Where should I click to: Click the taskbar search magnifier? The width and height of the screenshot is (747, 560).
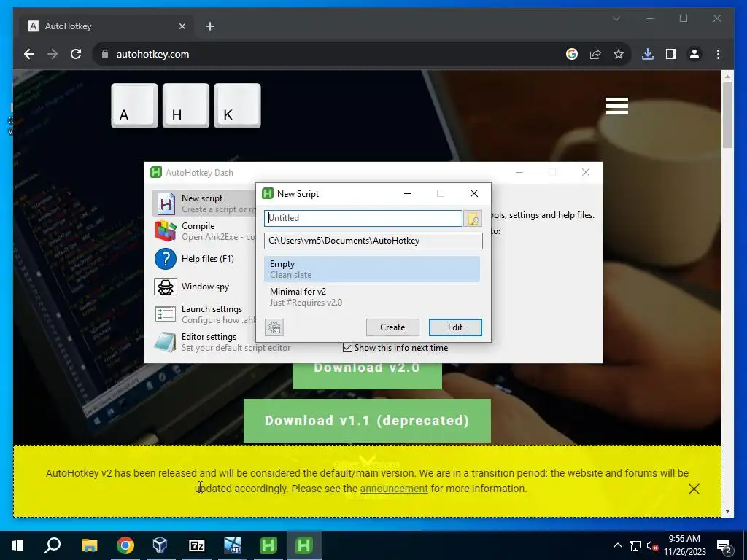pyautogui.click(x=53, y=545)
